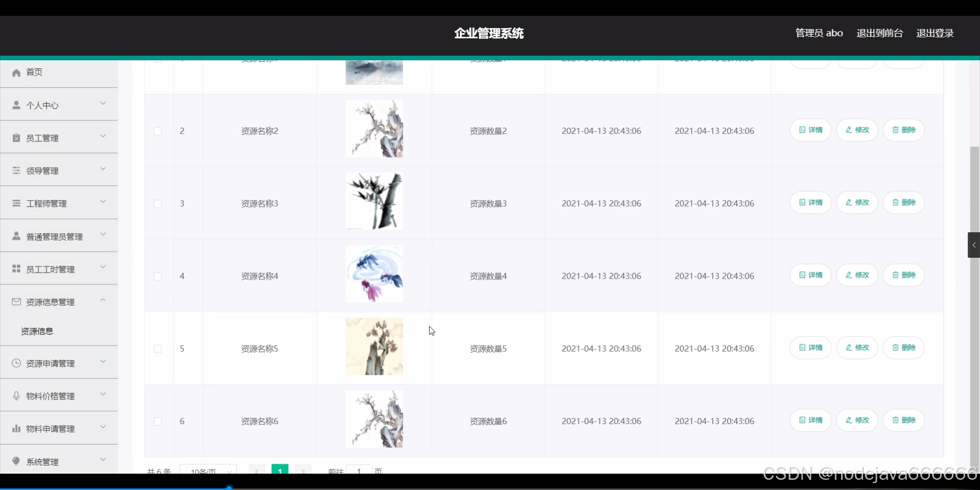This screenshot has width=980, height=490.
Task: Click the home icon beside 首页
Action: tap(16, 72)
